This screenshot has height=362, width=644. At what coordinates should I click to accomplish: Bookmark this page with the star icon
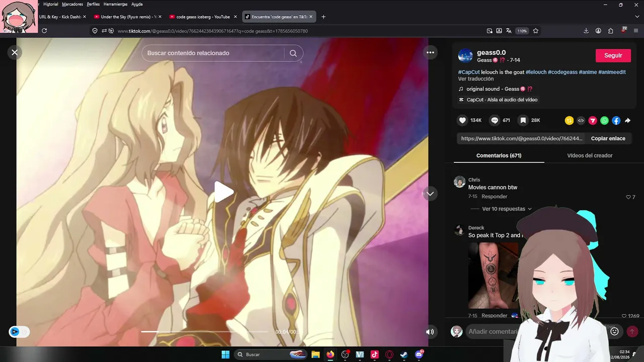[x=536, y=31]
